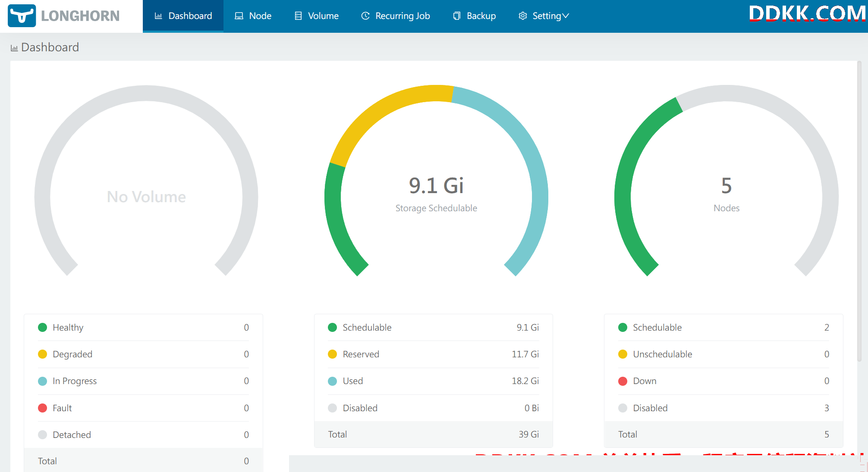Click the Recurring Job clock icon

tap(365, 16)
